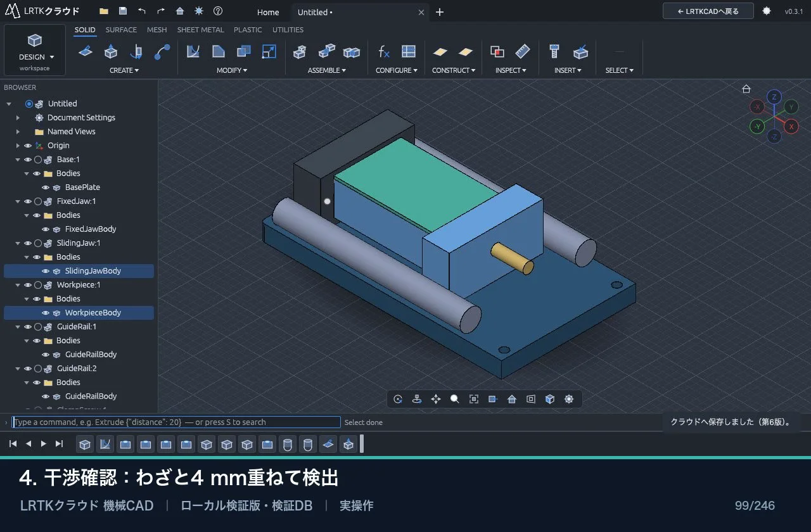Image resolution: width=811 pixels, height=532 pixels.
Task: Click the save disk icon
Action: click(x=123, y=11)
